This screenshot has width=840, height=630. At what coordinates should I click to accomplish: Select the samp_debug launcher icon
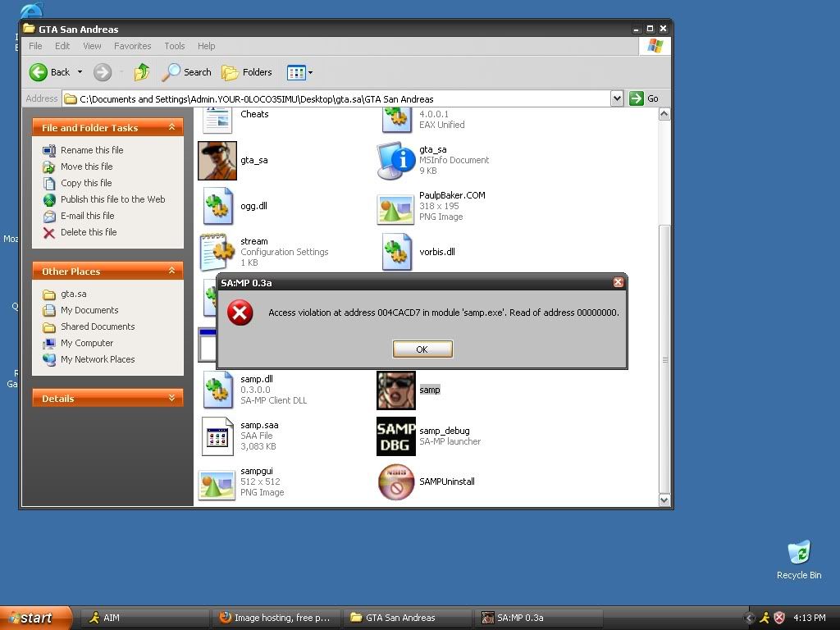(395, 436)
